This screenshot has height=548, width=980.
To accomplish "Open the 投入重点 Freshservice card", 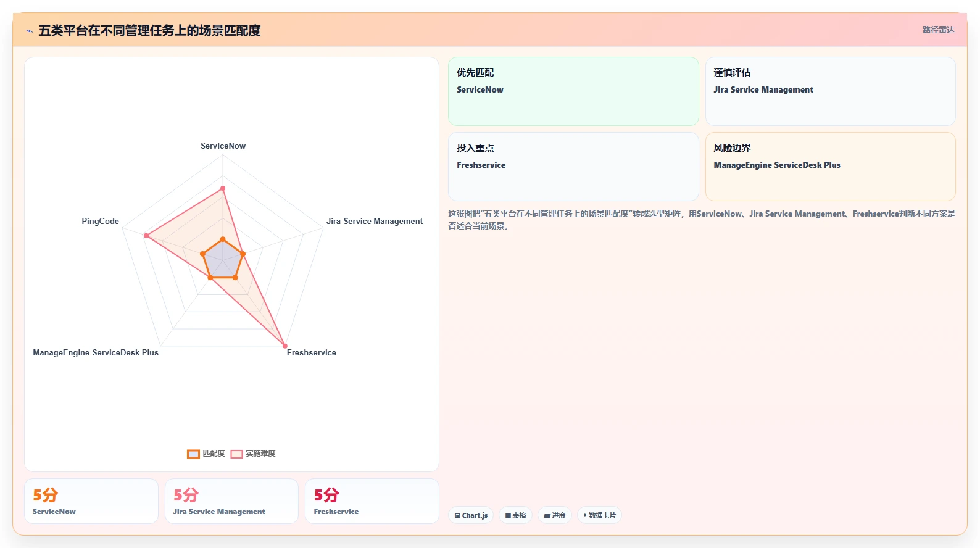I will coord(573,167).
